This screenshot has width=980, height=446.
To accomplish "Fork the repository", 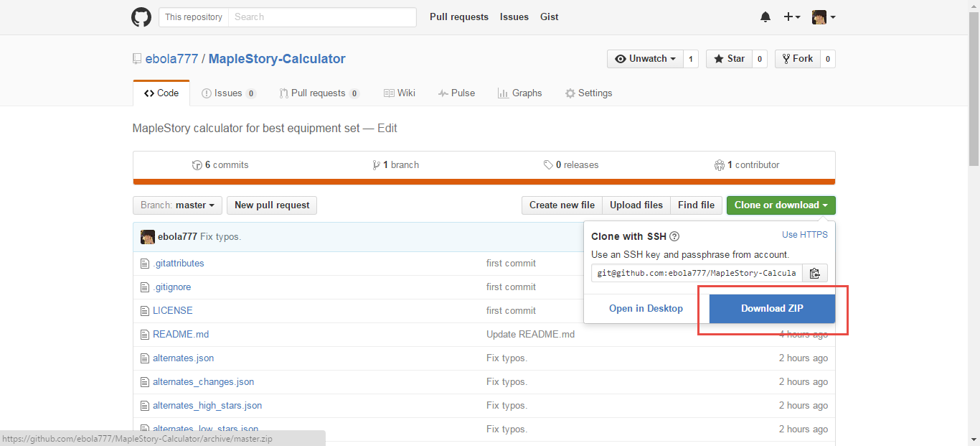I will [x=798, y=59].
